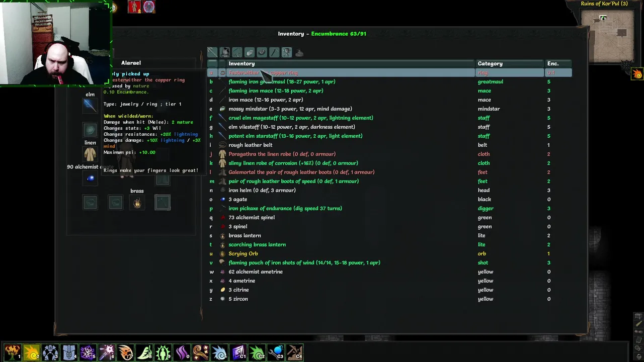Viewport: 644px width, 362px height.
Task: Activate hotbar talent 1 flaming tree
Action: (x=13, y=352)
